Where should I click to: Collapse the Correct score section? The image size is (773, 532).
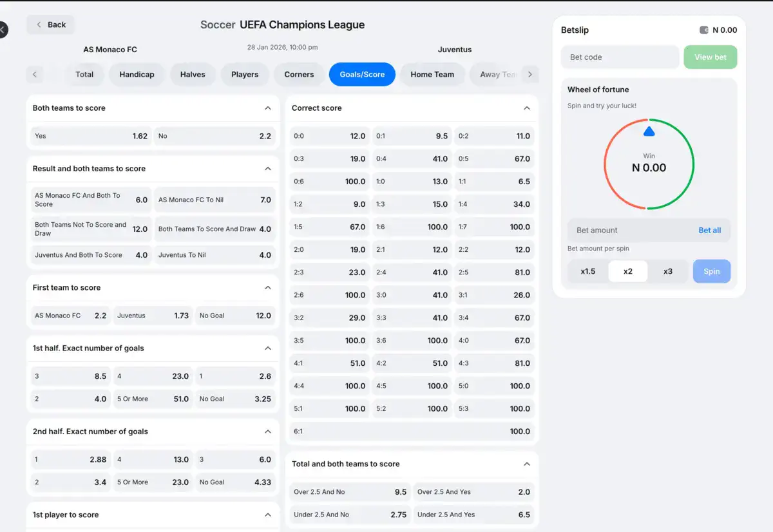[x=527, y=108]
